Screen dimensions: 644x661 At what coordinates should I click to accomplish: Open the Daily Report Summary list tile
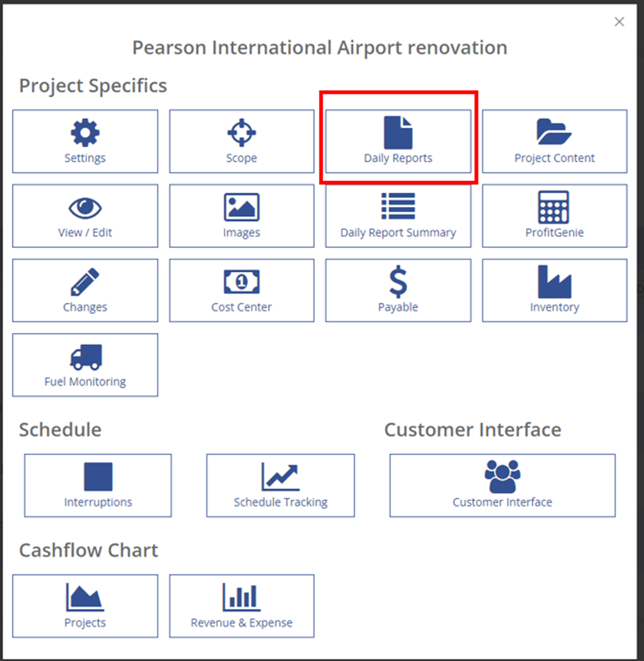point(398,216)
